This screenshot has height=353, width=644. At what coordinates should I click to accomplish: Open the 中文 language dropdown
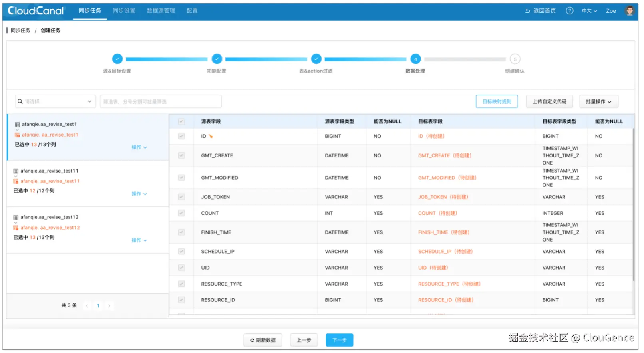tap(589, 11)
